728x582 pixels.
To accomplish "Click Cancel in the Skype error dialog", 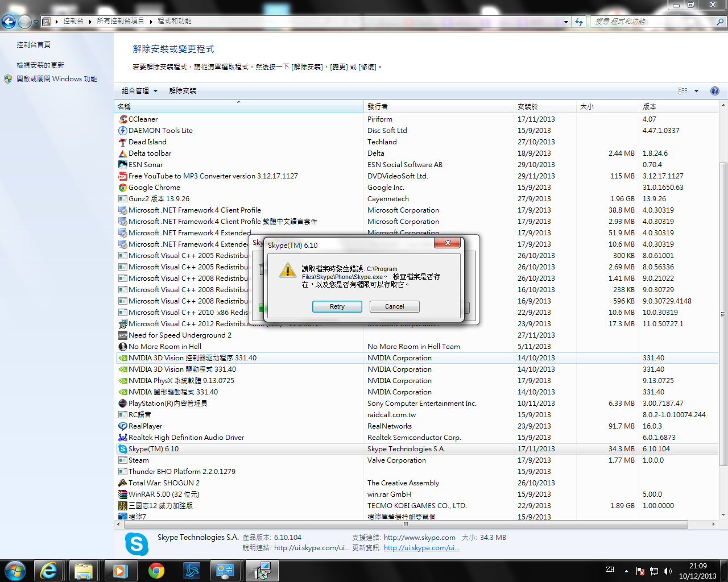I will 395,306.
